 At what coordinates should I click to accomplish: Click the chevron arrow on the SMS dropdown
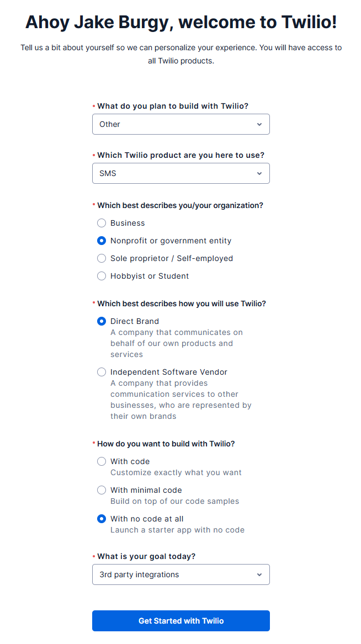tap(259, 173)
